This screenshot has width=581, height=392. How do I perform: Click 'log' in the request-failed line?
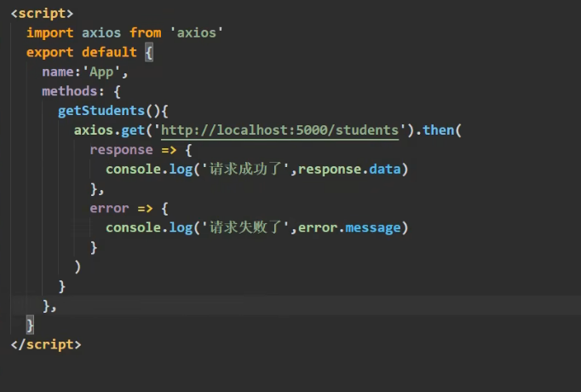(181, 228)
